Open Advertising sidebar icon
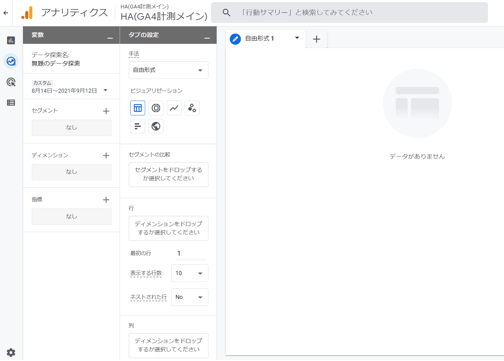 (11, 82)
